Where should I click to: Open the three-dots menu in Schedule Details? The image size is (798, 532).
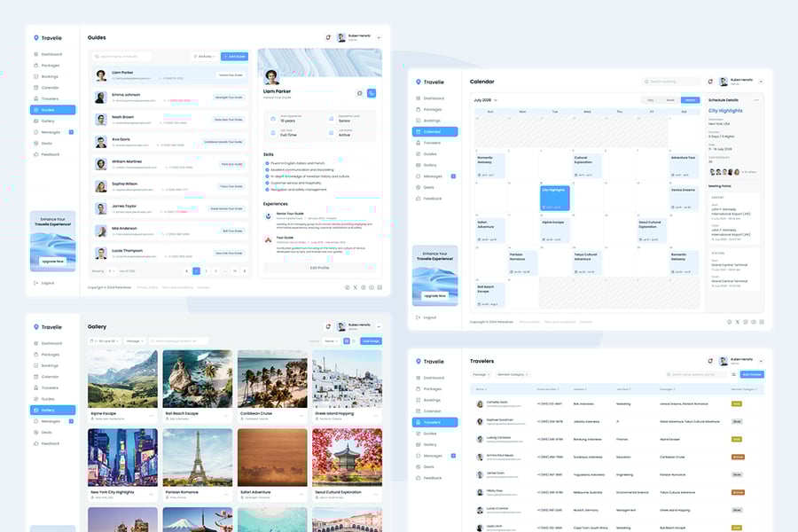point(756,100)
